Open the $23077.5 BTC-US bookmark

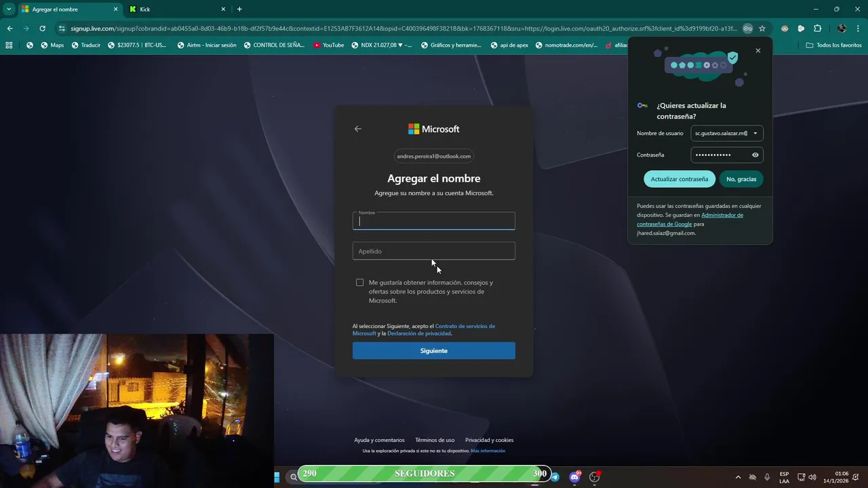coord(138,45)
